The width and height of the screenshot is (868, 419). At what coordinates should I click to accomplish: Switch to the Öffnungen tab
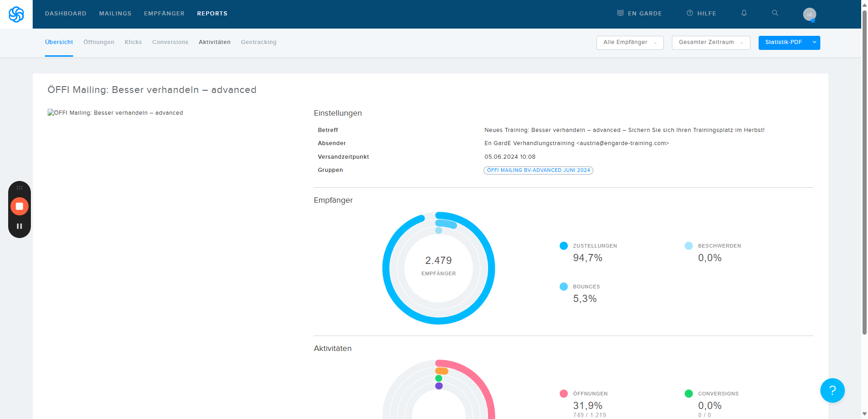click(99, 42)
